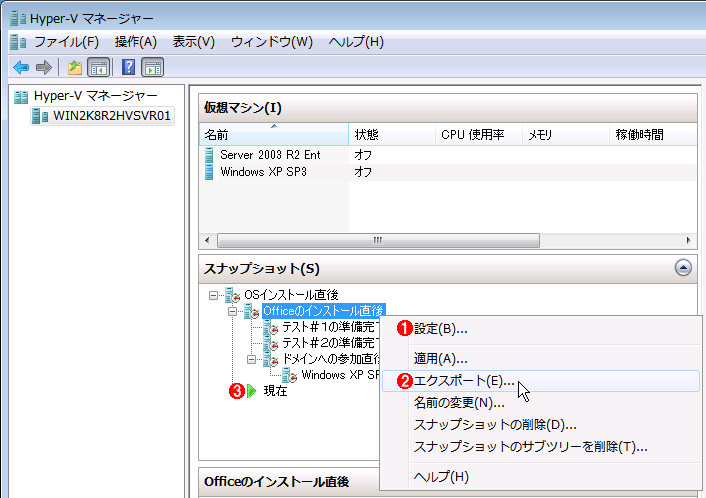
Task: Click the snapshot icon of テスト#1の準備完了
Action: pos(271,327)
